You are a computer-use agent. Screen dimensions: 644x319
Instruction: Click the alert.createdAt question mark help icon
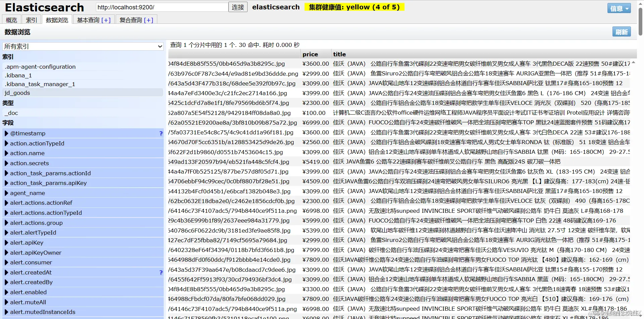click(x=161, y=272)
